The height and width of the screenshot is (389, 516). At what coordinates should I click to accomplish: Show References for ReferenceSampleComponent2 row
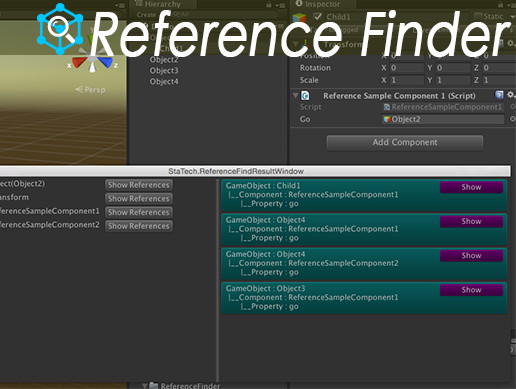point(139,226)
